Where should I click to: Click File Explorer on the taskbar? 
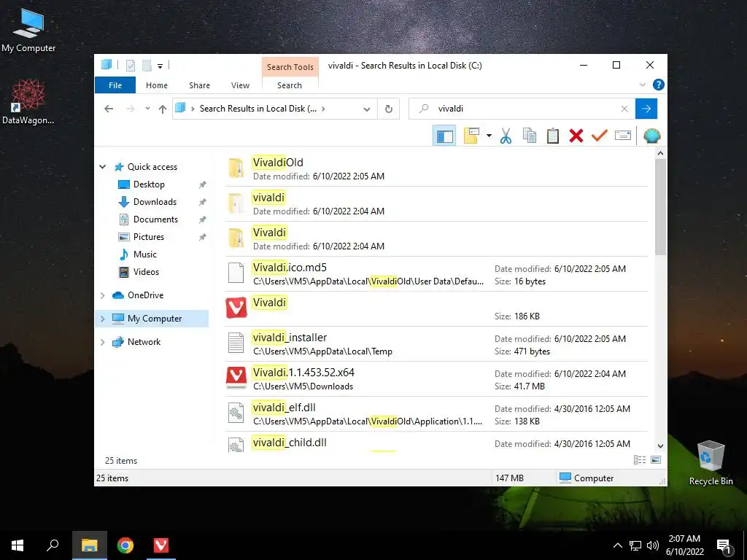[x=90, y=545]
